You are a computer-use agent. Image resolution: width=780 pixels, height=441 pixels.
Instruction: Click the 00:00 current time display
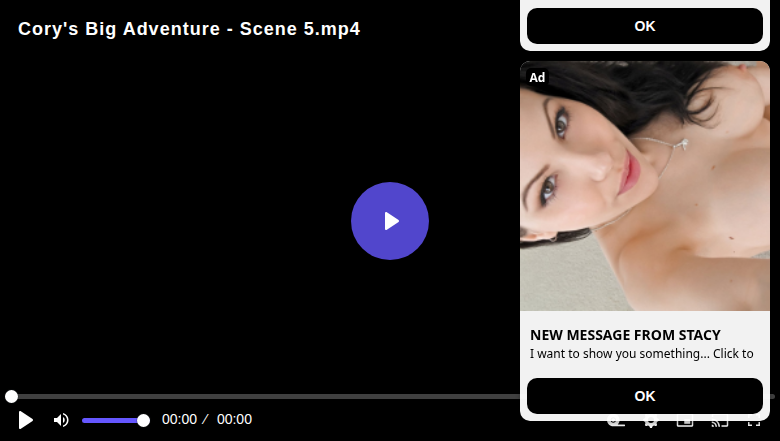click(x=180, y=420)
